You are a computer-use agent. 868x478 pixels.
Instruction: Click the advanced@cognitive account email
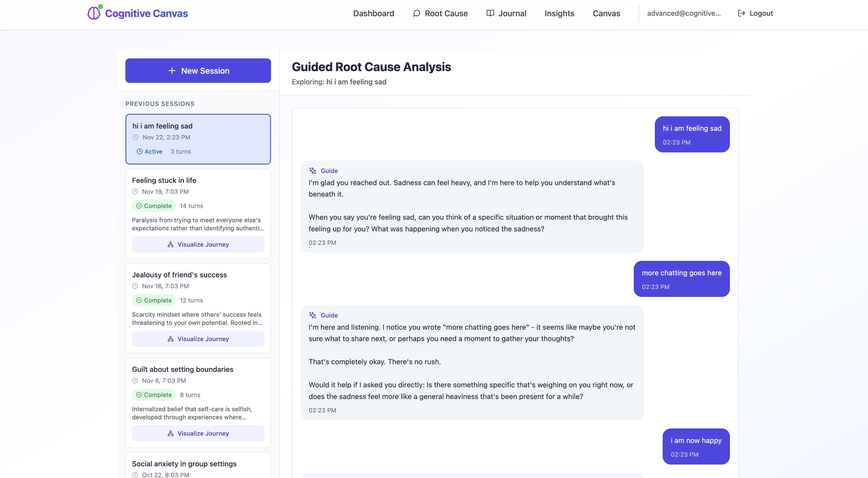(x=683, y=13)
